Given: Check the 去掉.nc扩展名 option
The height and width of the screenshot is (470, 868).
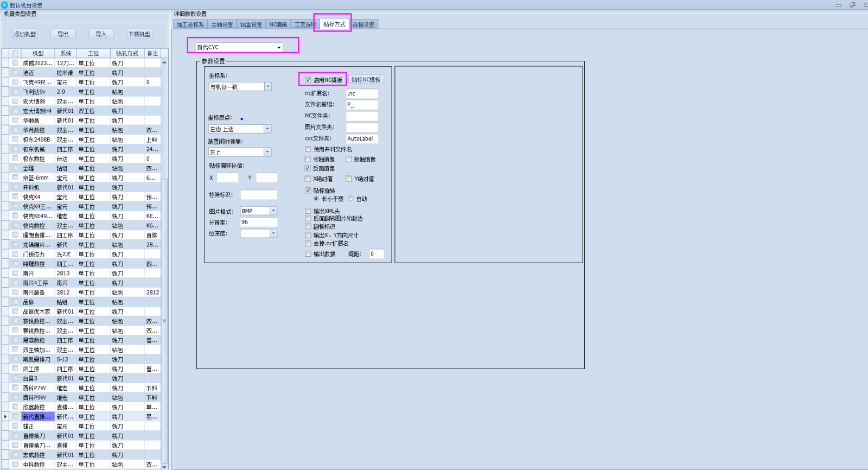Looking at the screenshot, I should (x=308, y=244).
